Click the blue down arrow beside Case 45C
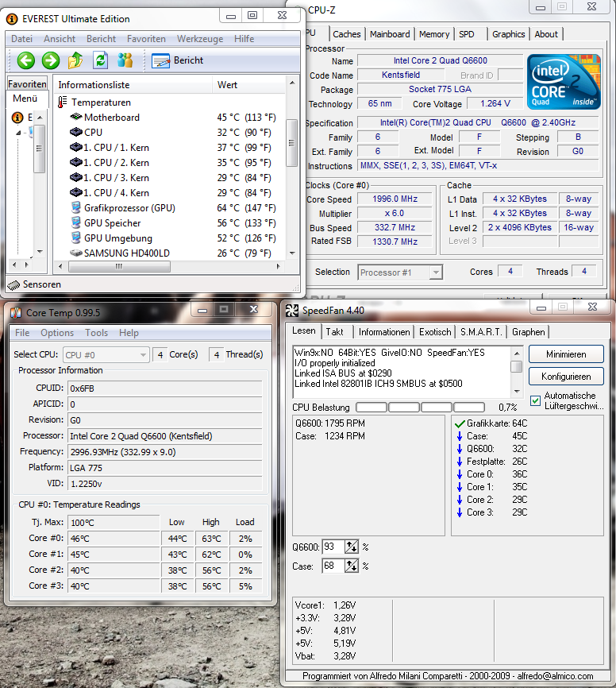616x688 pixels. tap(460, 437)
